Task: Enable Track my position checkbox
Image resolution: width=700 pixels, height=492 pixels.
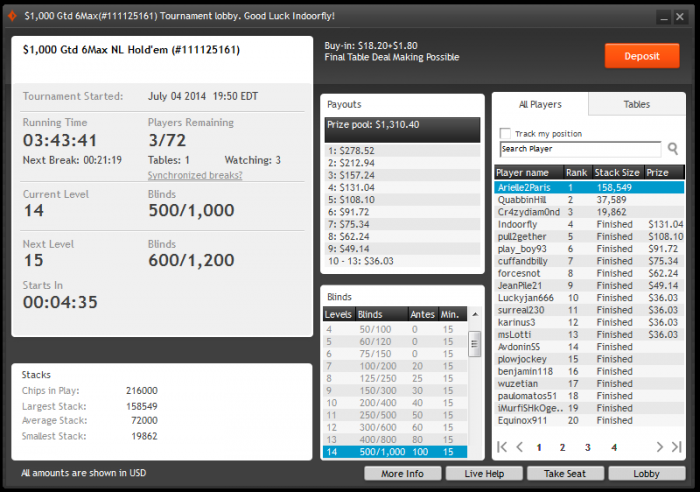Action: point(505,133)
